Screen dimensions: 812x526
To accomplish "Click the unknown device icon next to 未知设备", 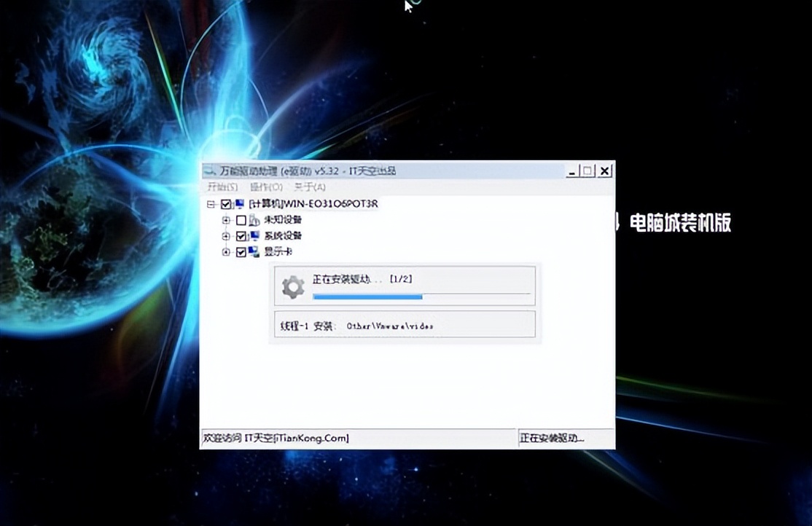I will coord(254,220).
